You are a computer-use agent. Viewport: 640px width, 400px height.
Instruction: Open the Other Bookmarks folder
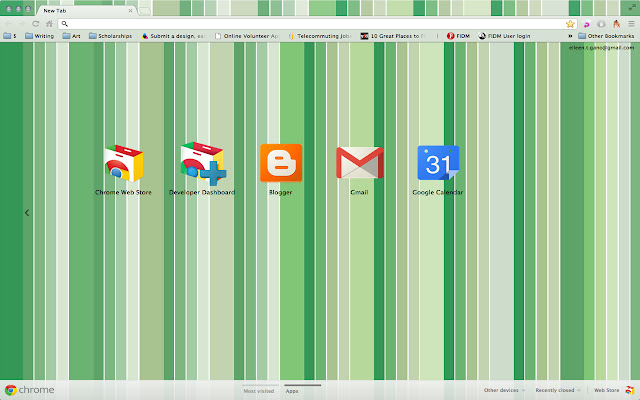606,36
